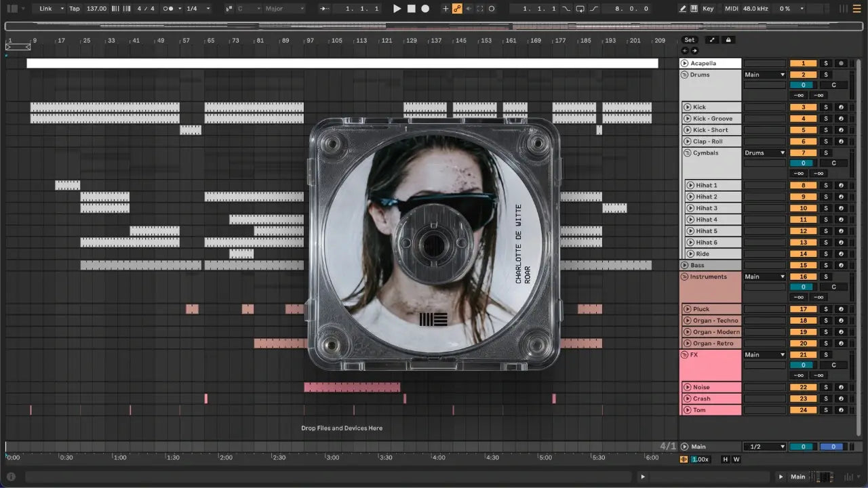868x488 pixels.
Task: Toggle the Follow playback icon
Action: point(325,9)
